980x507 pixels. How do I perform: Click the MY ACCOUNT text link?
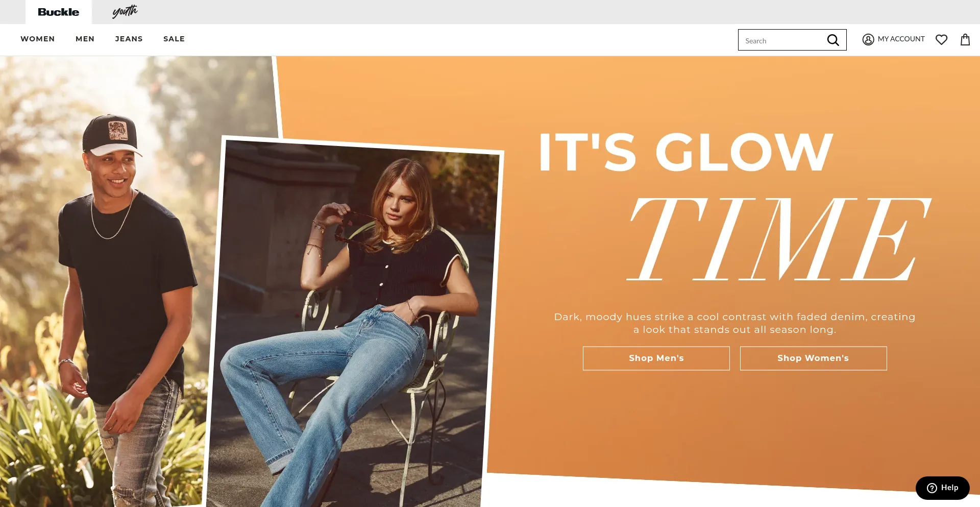click(x=901, y=39)
